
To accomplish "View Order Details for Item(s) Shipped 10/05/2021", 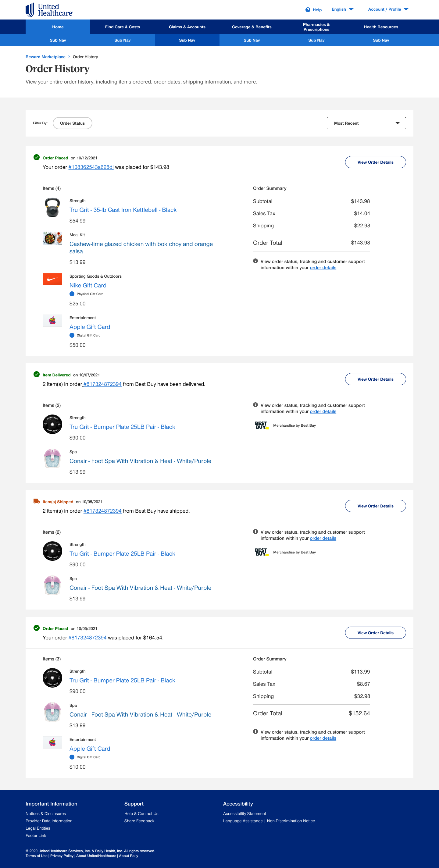I will click(375, 506).
